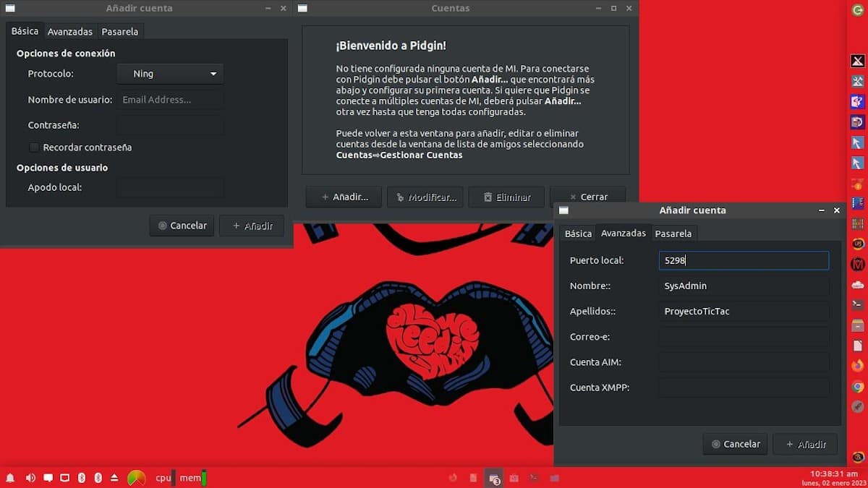Click the Contraseña input field
Viewport: 868px width, 488px height.
click(x=170, y=125)
